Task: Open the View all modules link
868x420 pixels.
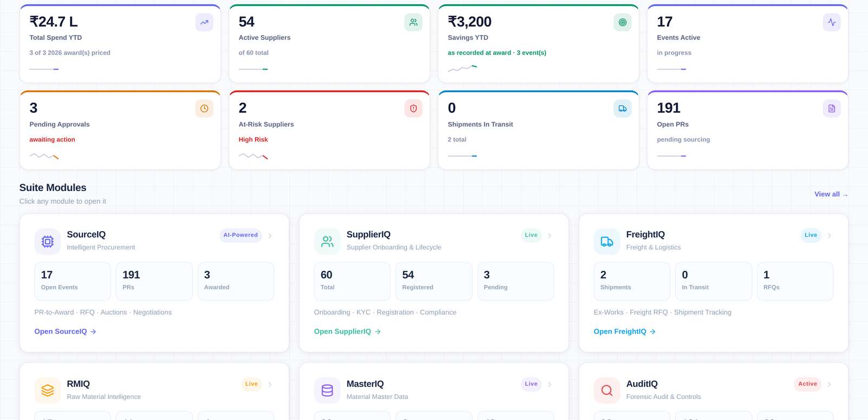Action: point(831,194)
